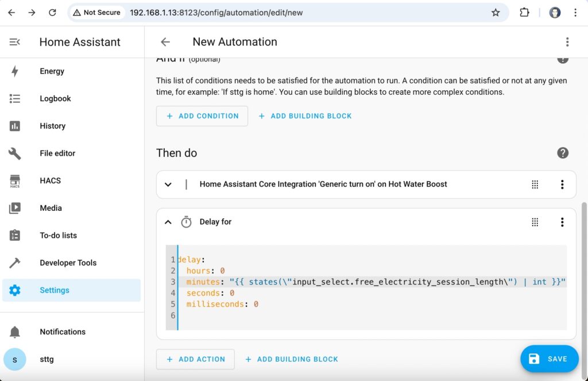Image resolution: width=588 pixels, height=381 pixels.
Task: Open the History sidebar item
Action: tap(71, 126)
